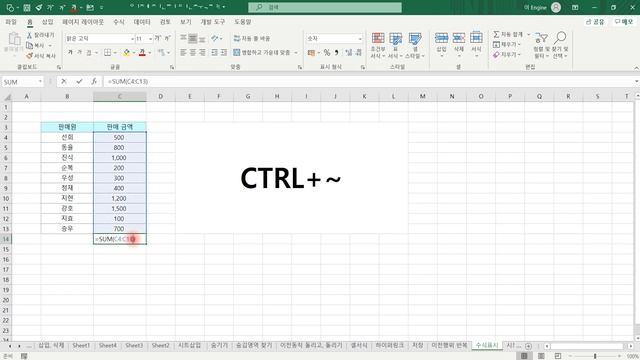Increase decimal places

point(349,53)
